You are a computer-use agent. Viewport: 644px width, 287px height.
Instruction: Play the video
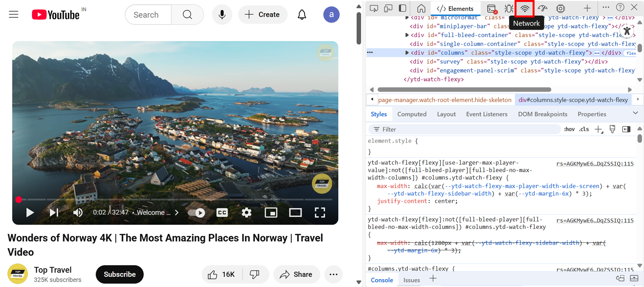[30, 213]
